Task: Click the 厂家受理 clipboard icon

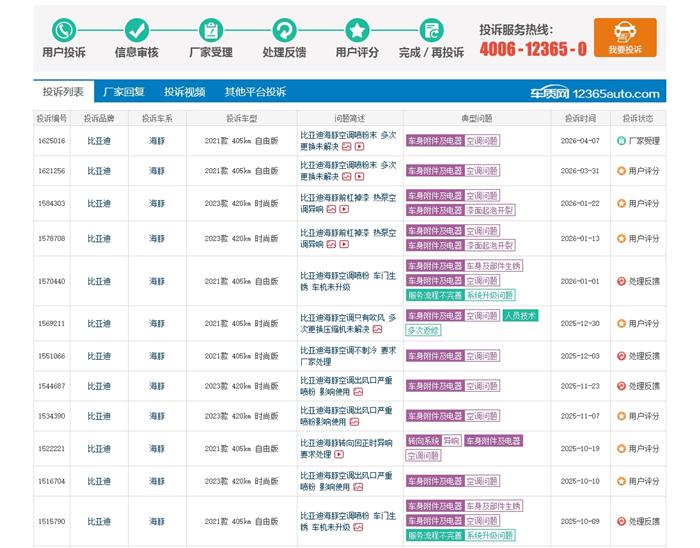Action: click(211, 29)
